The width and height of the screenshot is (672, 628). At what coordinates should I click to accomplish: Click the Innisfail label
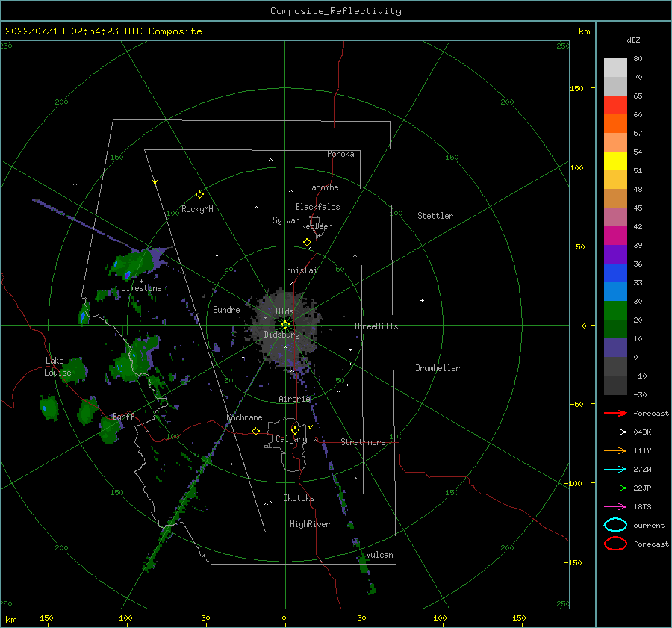pos(302,270)
